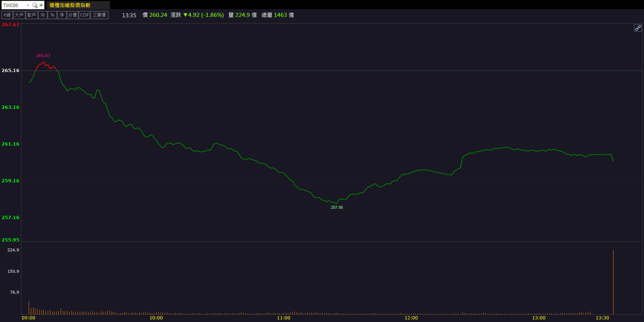Click the chain link icon on chart
Image resolution: width=644 pixels, height=322 pixels.
tap(638, 28)
